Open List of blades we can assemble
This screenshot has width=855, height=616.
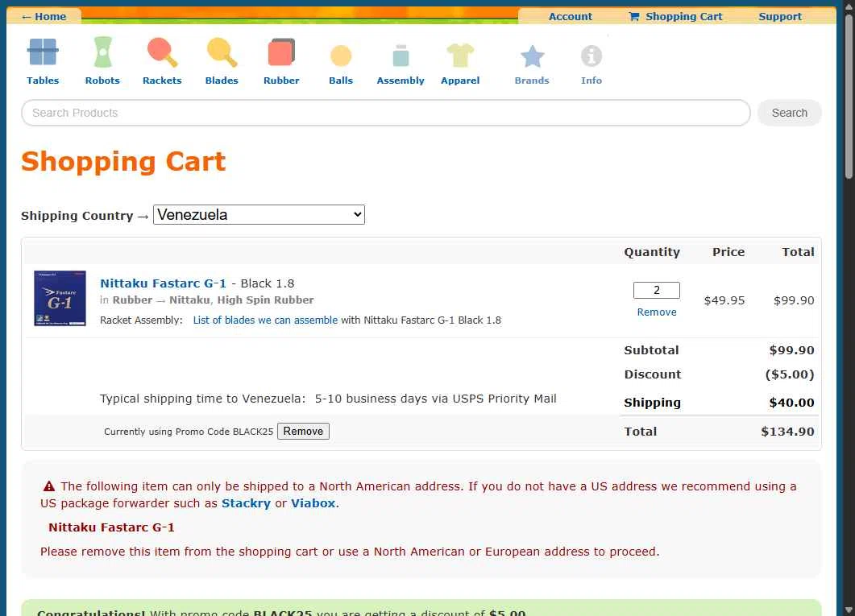[265, 320]
